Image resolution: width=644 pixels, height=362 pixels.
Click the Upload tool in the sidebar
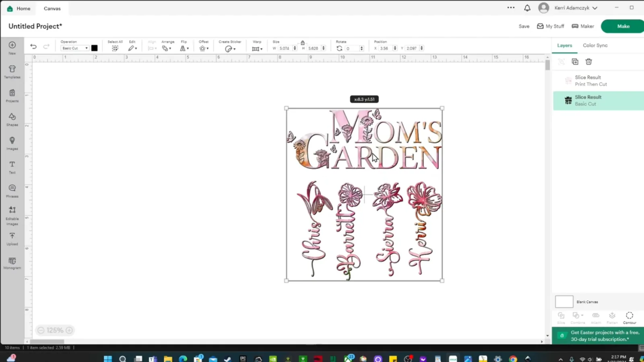pos(12,239)
